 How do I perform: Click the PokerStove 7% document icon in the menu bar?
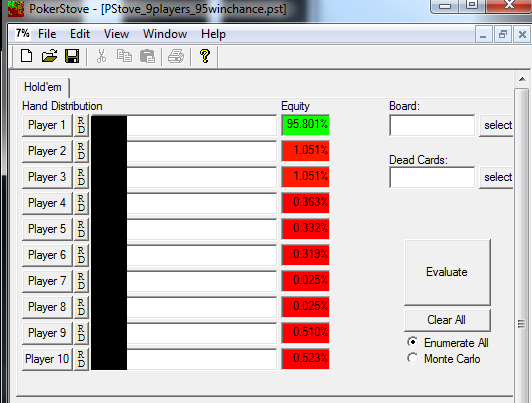coord(23,33)
